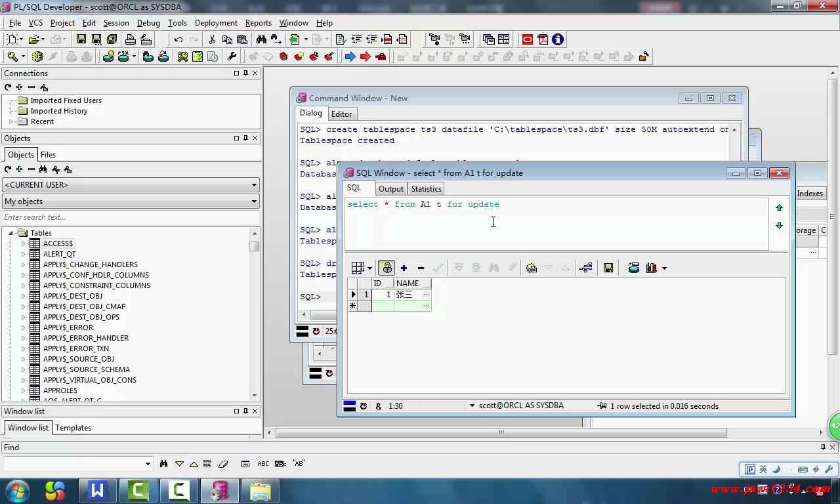
Task: Click the Save All stacked disks icon
Action: coord(112,39)
